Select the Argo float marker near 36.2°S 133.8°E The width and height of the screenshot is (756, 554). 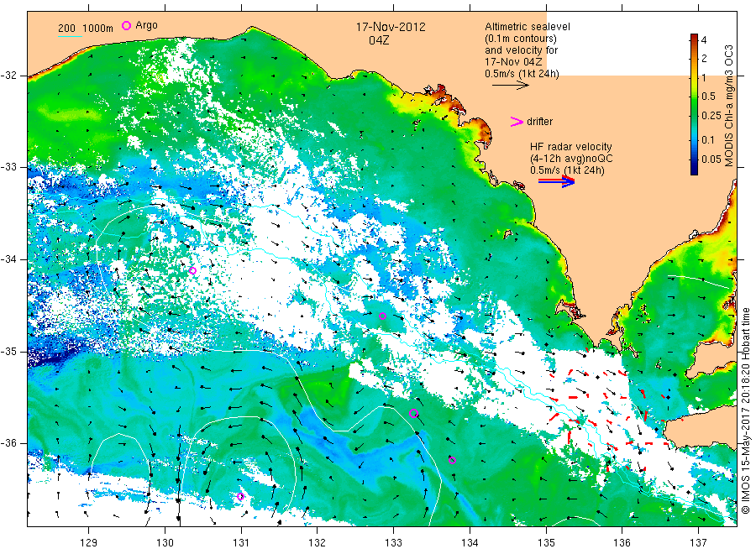pos(452,460)
